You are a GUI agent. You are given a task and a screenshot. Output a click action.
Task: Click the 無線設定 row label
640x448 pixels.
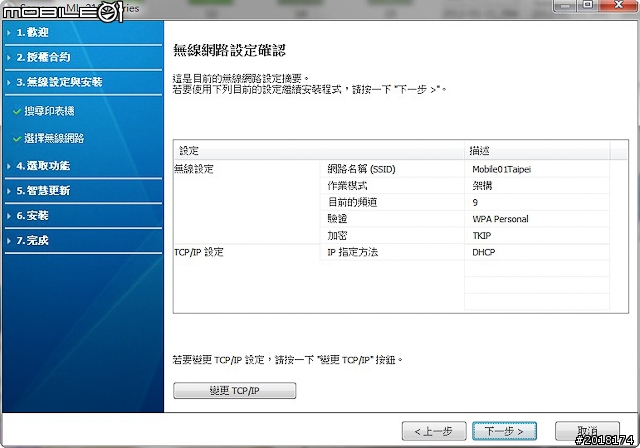pos(194,169)
